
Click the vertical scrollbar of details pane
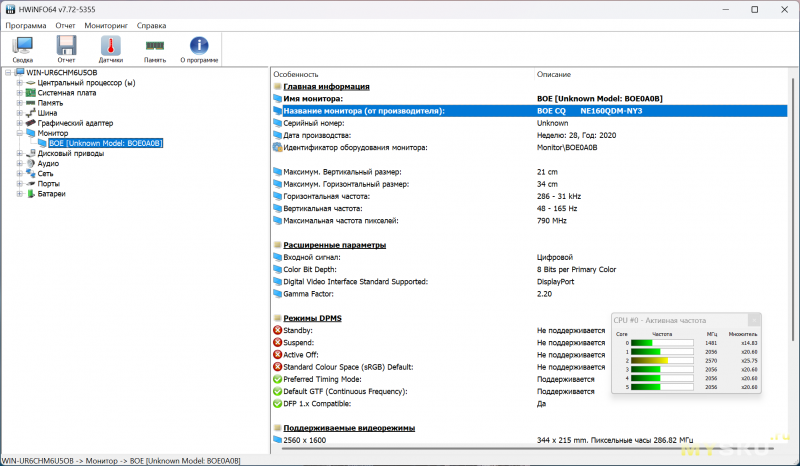click(x=792, y=209)
